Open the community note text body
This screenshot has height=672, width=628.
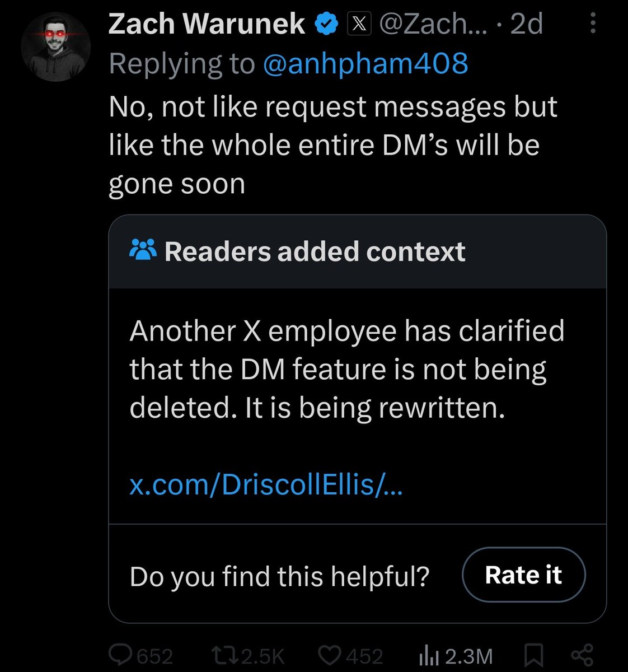tap(346, 369)
